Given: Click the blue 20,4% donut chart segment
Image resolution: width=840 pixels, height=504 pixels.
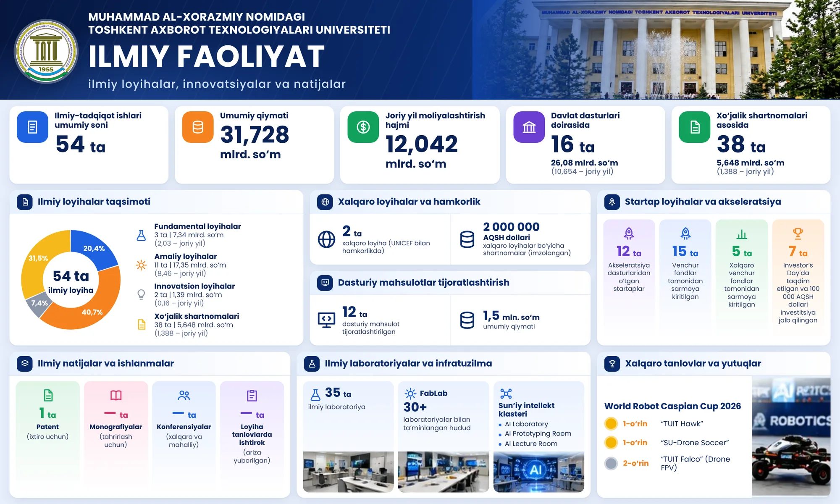Looking at the screenshot, I should 94,249.
